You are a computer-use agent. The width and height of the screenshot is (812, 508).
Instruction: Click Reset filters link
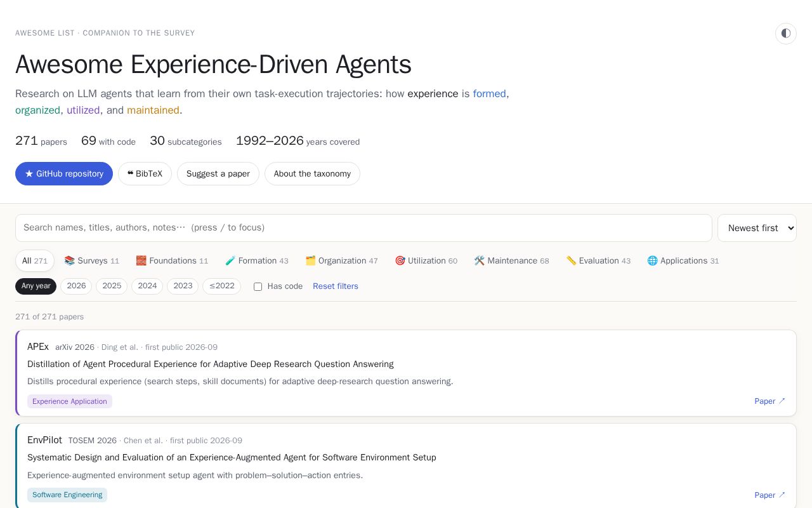336,286
